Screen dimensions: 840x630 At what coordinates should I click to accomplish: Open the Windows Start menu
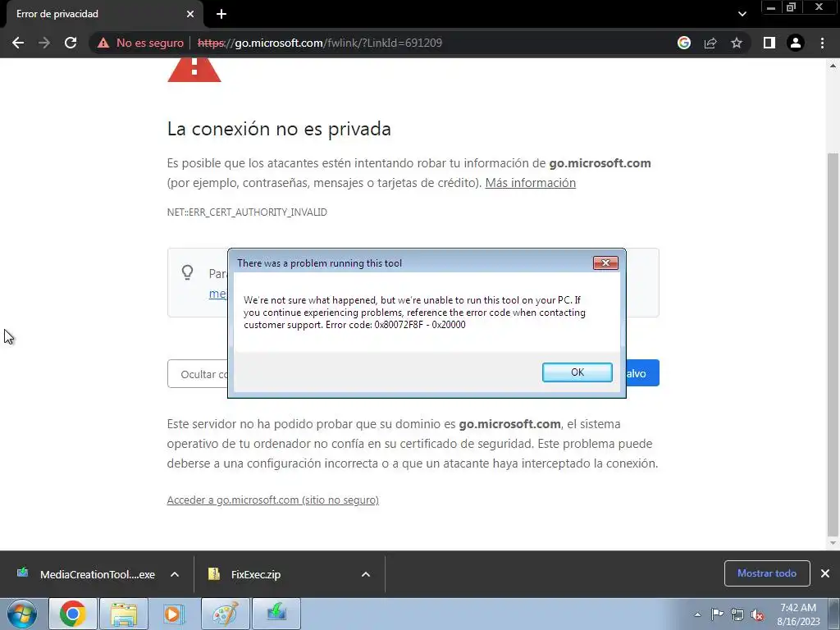coord(22,614)
